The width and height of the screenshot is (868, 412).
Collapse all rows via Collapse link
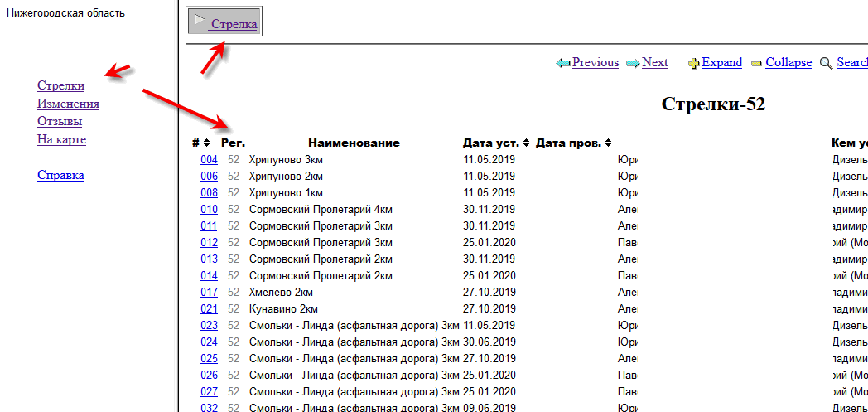pyautogui.click(x=788, y=63)
